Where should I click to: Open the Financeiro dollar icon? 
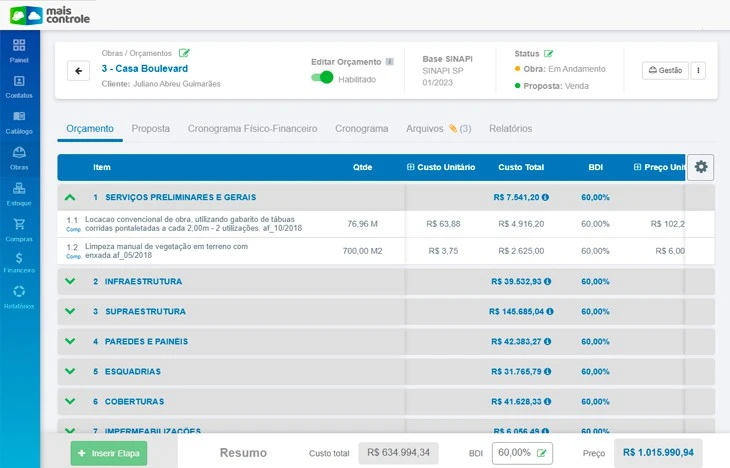pos(19,258)
